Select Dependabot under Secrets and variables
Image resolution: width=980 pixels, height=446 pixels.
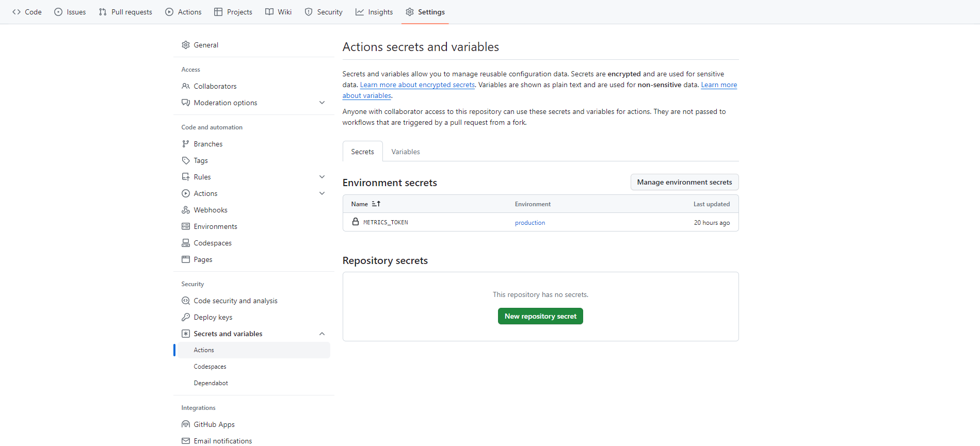click(x=211, y=383)
